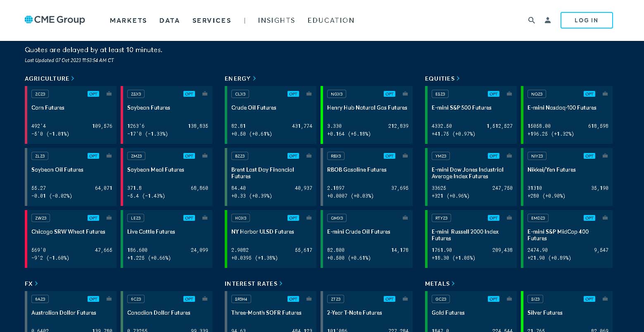
Task: Click briefcase icon on E-mini S&P 500 card
Action: [x=509, y=94]
